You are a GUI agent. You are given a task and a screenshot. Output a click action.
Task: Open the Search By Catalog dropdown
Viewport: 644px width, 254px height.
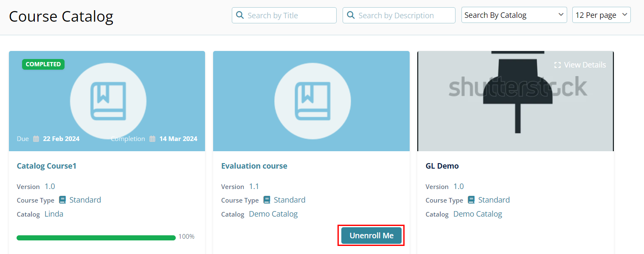point(514,15)
